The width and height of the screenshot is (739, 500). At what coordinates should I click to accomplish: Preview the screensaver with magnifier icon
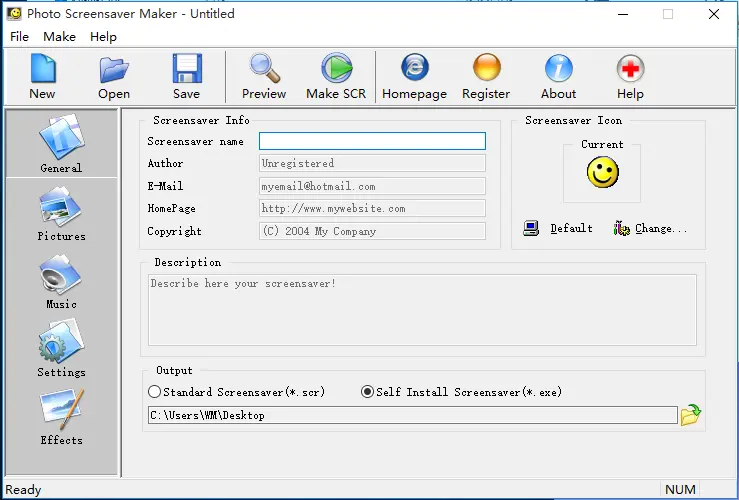pos(264,68)
